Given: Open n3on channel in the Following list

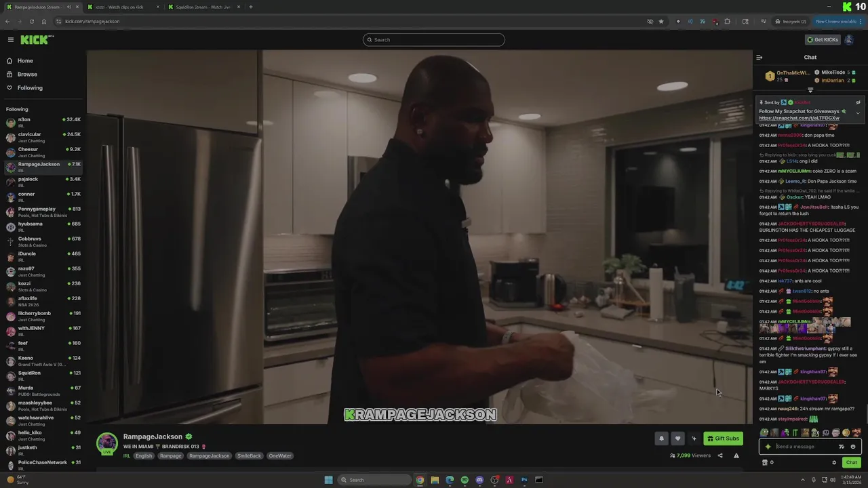Looking at the screenshot, I should (43, 122).
